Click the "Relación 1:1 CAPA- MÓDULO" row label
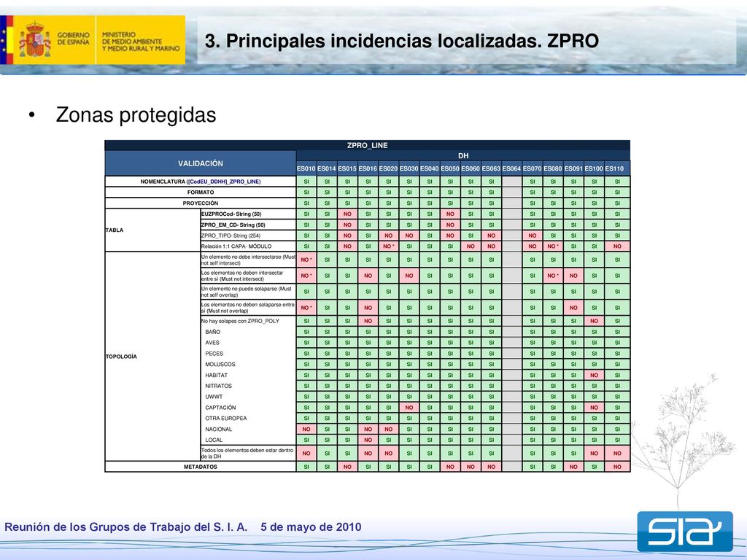This screenshot has height=560, width=747. click(x=248, y=246)
